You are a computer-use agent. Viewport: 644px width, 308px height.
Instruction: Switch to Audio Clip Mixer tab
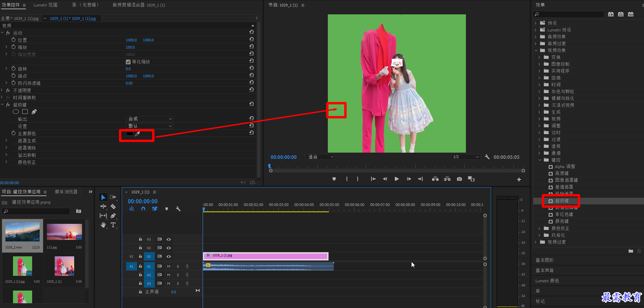tap(139, 5)
